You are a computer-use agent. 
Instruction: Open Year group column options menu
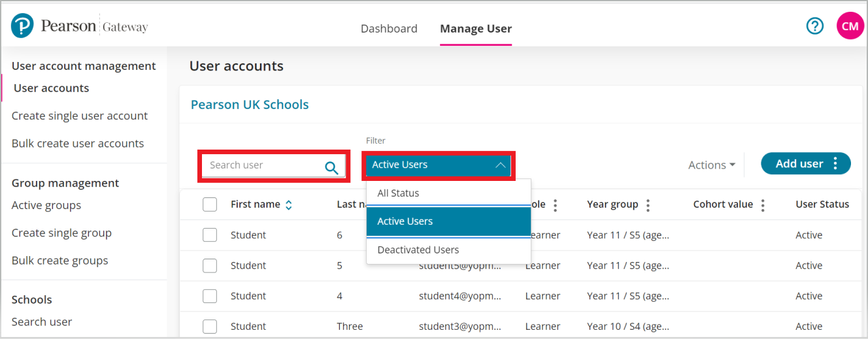coord(648,205)
